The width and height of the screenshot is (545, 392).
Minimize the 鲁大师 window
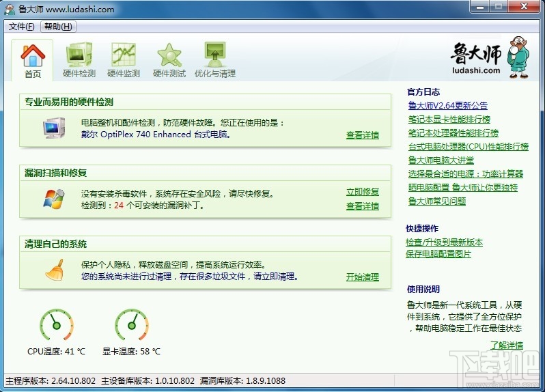coord(480,7)
